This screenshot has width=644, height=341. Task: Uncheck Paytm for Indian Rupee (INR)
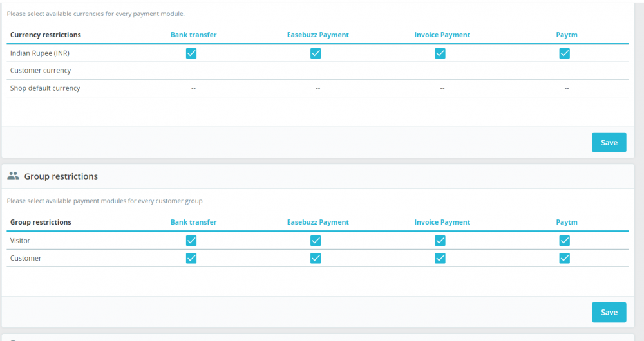coord(565,53)
